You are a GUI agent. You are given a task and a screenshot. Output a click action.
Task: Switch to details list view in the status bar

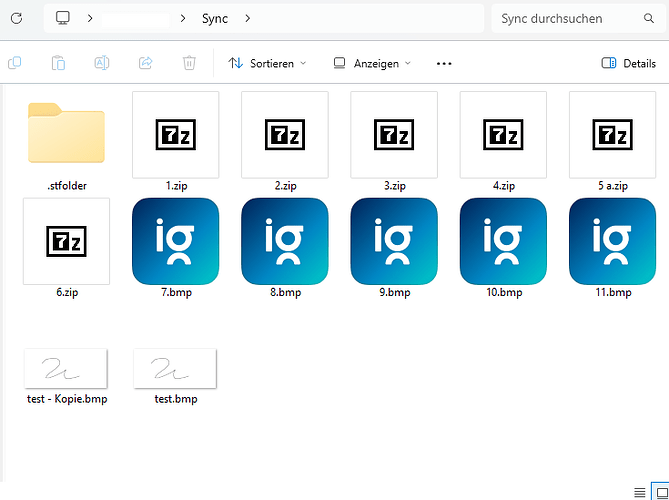tap(639, 492)
